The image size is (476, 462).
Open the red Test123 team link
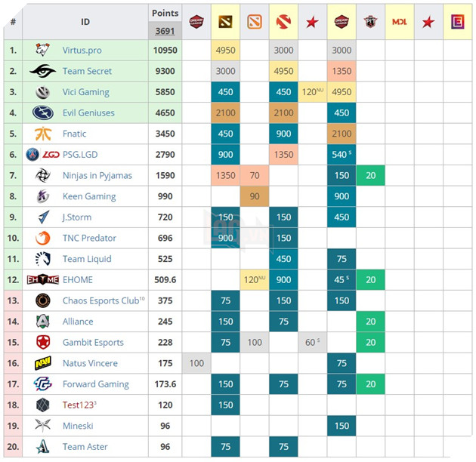[x=79, y=405]
